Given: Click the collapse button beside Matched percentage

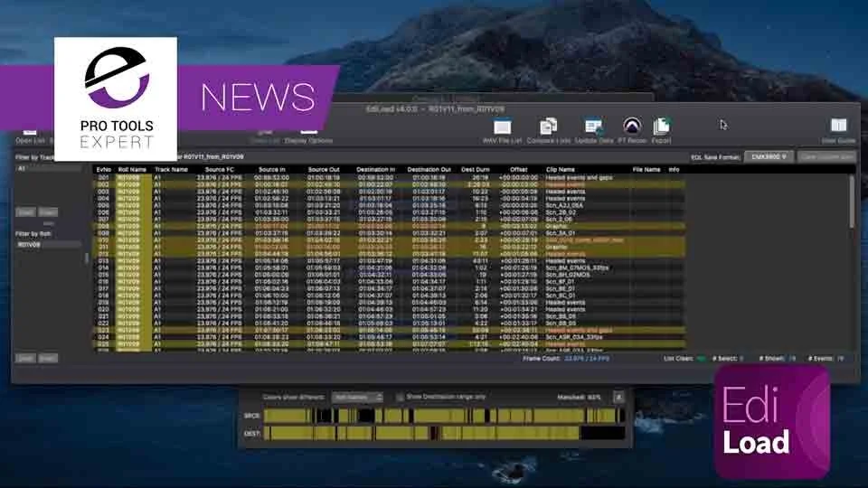Looking at the screenshot, I should click(x=618, y=397).
